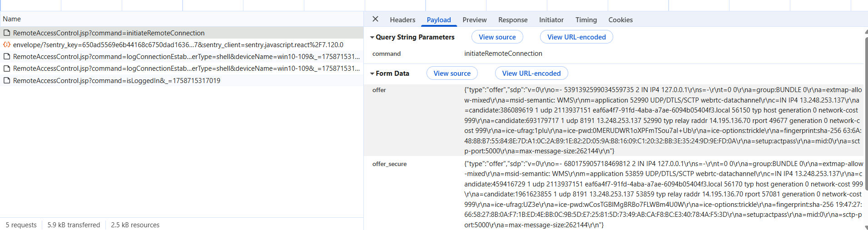Click the Name column header
Image resolution: width=868 pixels, height=230 pixels.
(x=12, y=19)
